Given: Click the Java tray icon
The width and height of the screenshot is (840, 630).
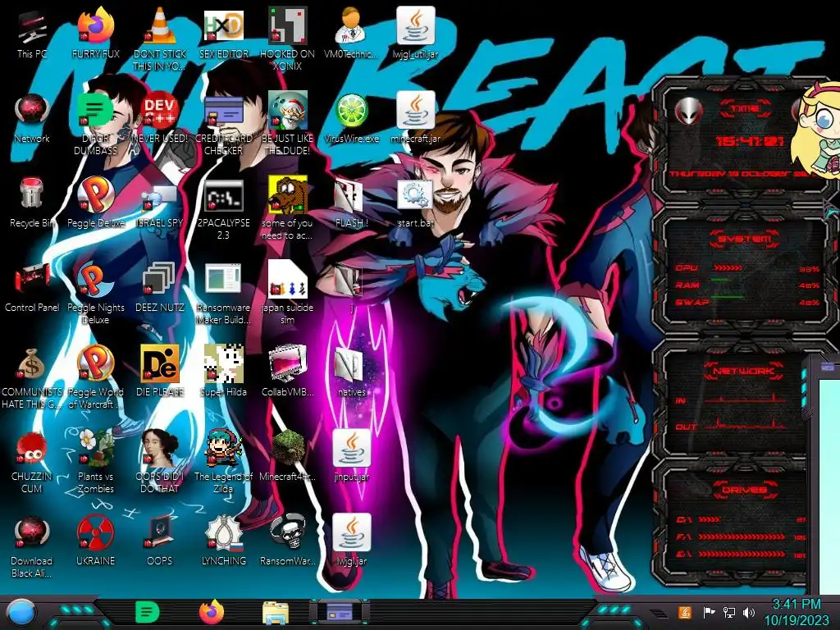Looking at the screenshot, I should click(684, 612).
